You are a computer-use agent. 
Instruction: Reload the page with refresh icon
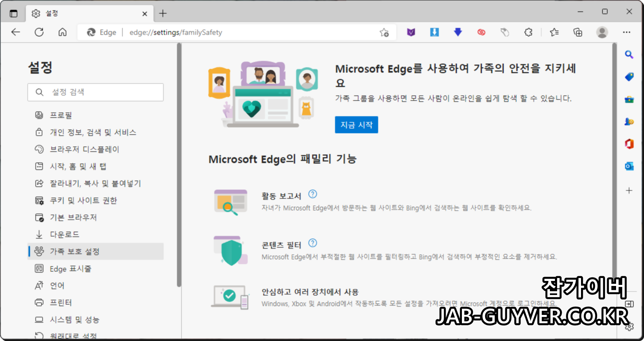coord(39,32)
